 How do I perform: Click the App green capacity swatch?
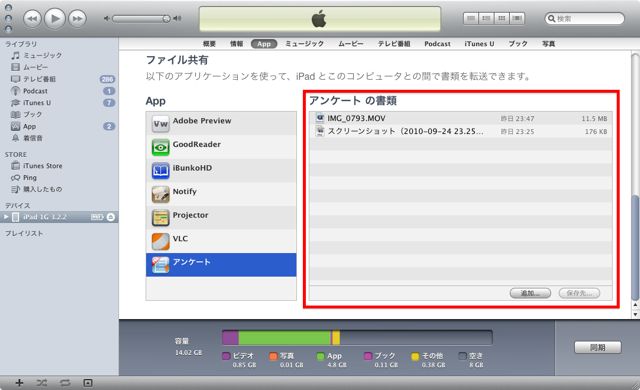coord(320,356)
